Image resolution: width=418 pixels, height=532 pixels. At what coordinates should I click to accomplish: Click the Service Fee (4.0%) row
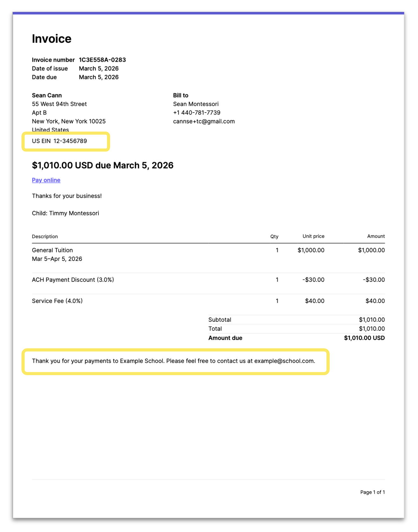[208, 301]
